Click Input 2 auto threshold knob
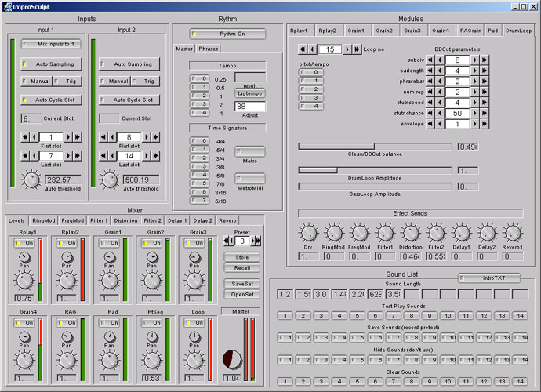The image size is (541, 392). tap(109, 180)
